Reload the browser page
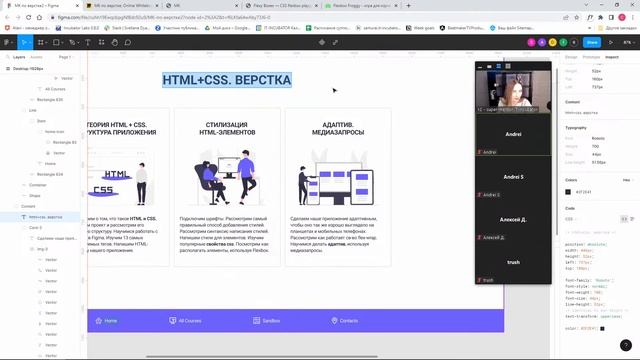640x360 pixels. pos(29,18)
